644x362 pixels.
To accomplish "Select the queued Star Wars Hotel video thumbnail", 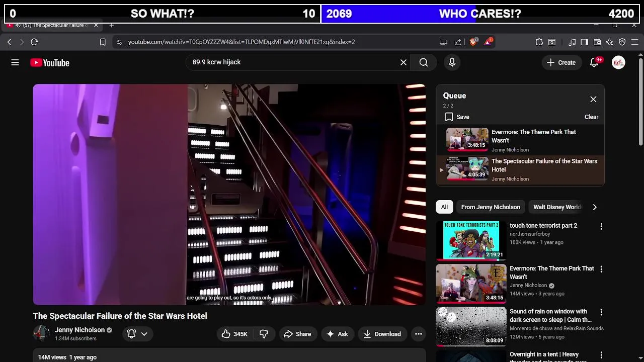I will pos(467,168).
